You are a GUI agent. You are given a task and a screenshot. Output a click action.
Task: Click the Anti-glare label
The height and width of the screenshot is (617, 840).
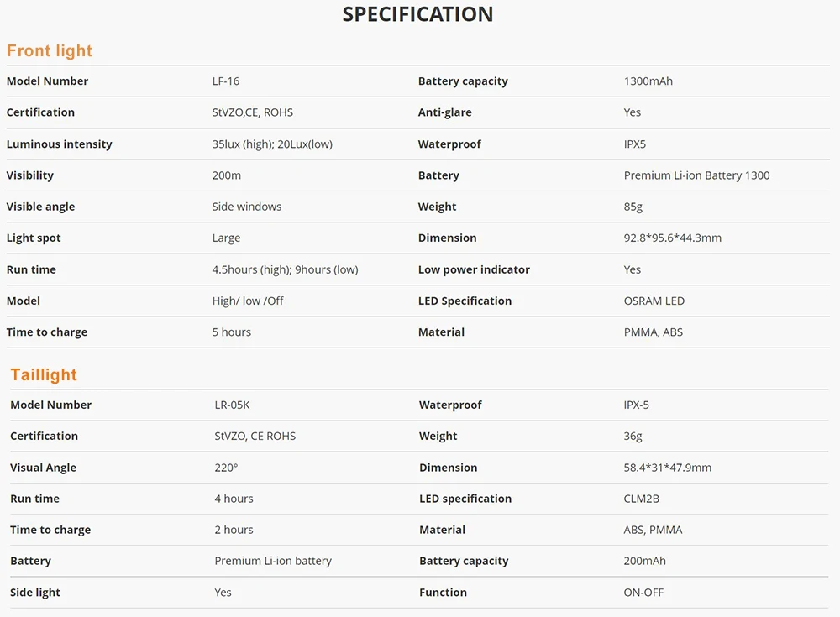(444, 112)
